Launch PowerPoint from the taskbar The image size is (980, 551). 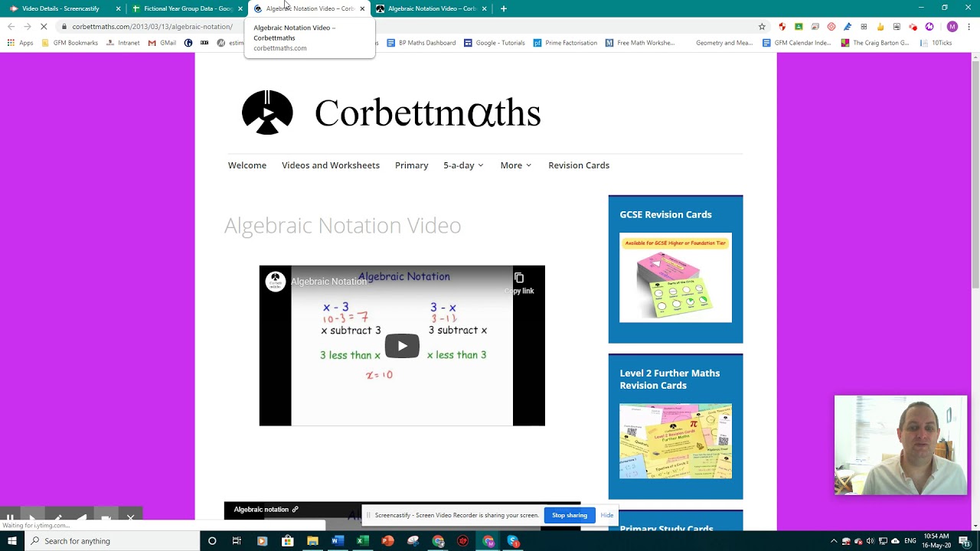tap(387, 541)
